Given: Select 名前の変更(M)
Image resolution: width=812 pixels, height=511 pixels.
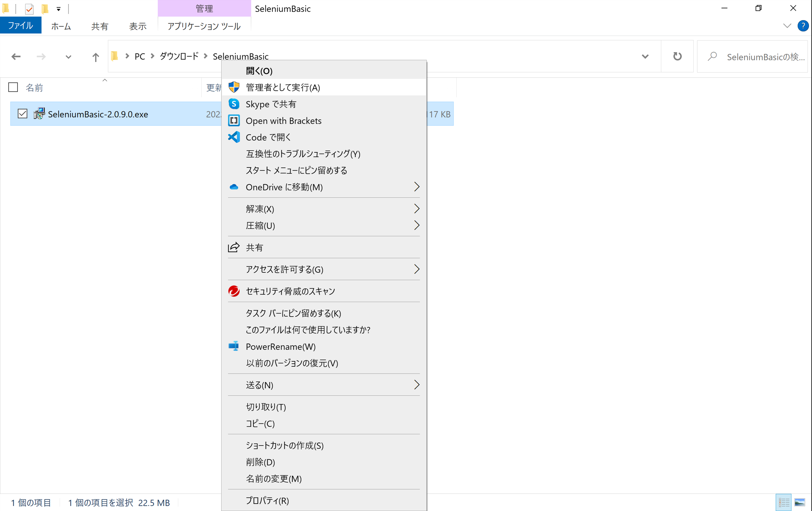Looking at the screenshot, I should point(324,479).
